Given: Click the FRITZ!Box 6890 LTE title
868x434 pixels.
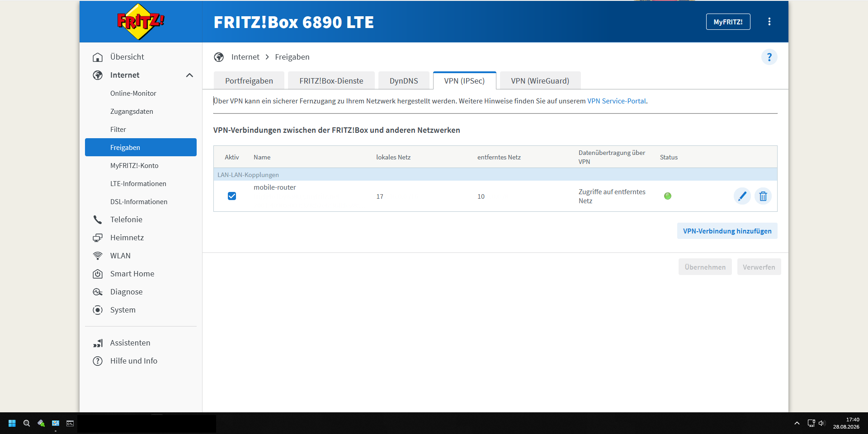Looking at the screenshot, I should (x=294, y=22).
